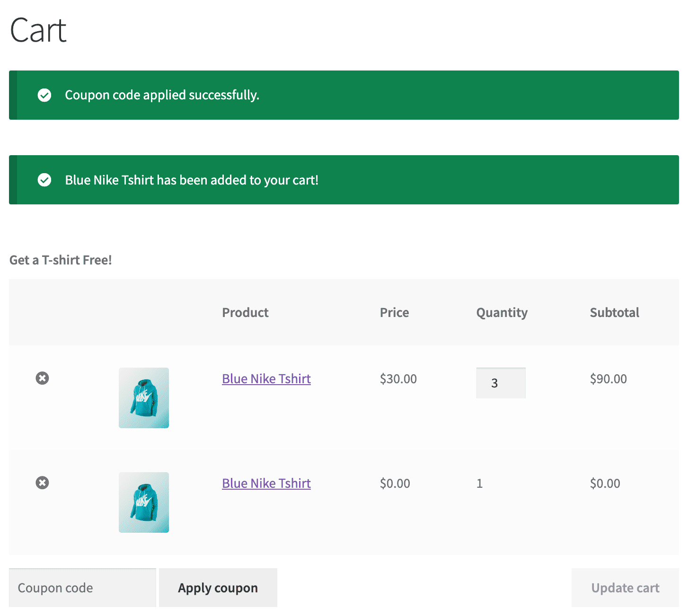Remove the free $0.00 Blue Nike Tshirt
This screenshot has width=688, height=616.
click(42, 482)
